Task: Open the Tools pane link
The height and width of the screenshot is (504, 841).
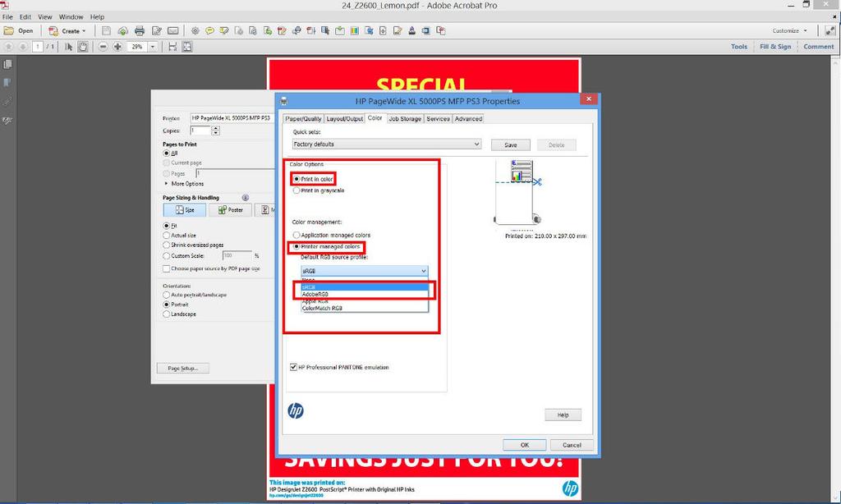Action: [739, 47]
